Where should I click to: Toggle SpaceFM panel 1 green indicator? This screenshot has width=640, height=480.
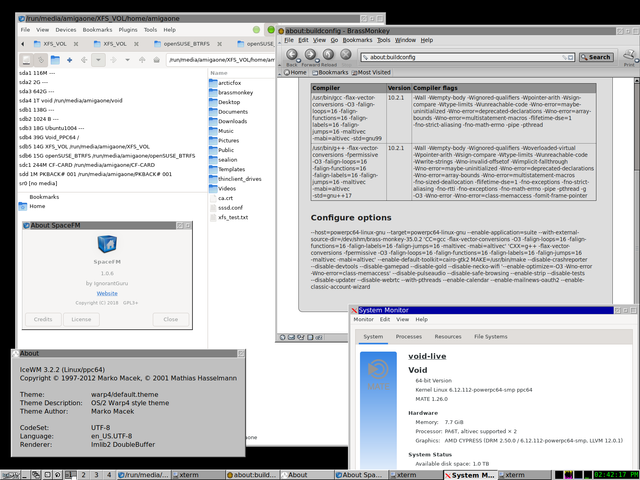256,30
